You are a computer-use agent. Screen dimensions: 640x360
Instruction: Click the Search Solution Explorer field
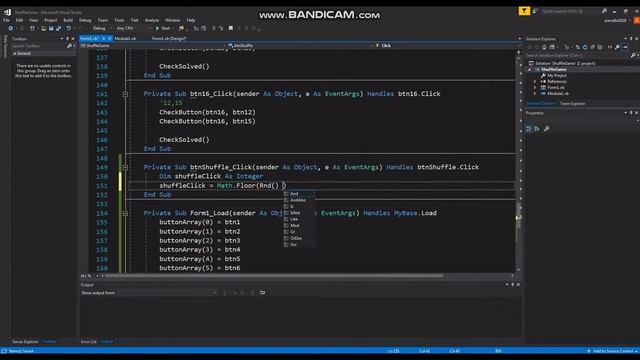pyautogui.click(x=577, y=55)
